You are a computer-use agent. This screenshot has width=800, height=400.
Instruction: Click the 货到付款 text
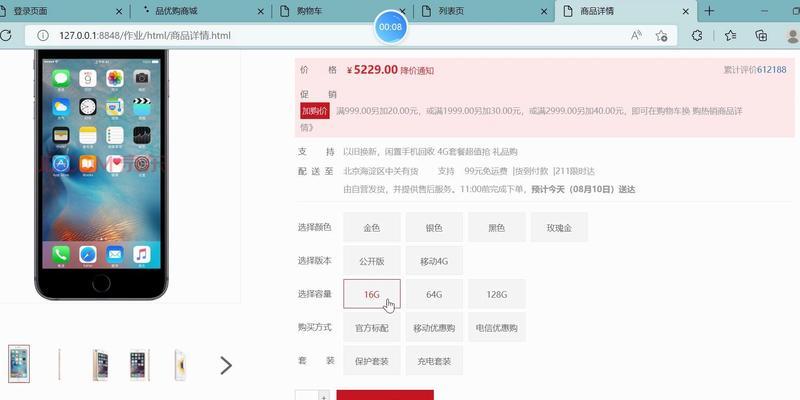(531, 171)
